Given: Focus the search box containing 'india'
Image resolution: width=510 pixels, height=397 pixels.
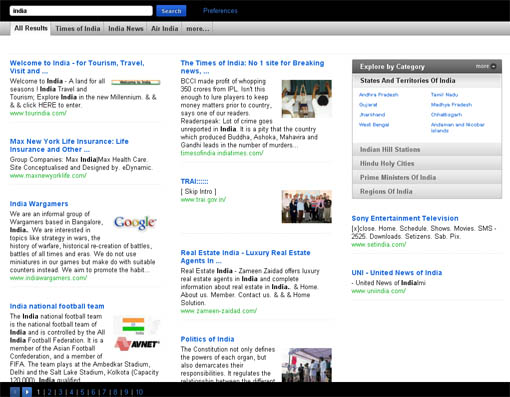Looking at the screenshot, I should click(81, 11).
